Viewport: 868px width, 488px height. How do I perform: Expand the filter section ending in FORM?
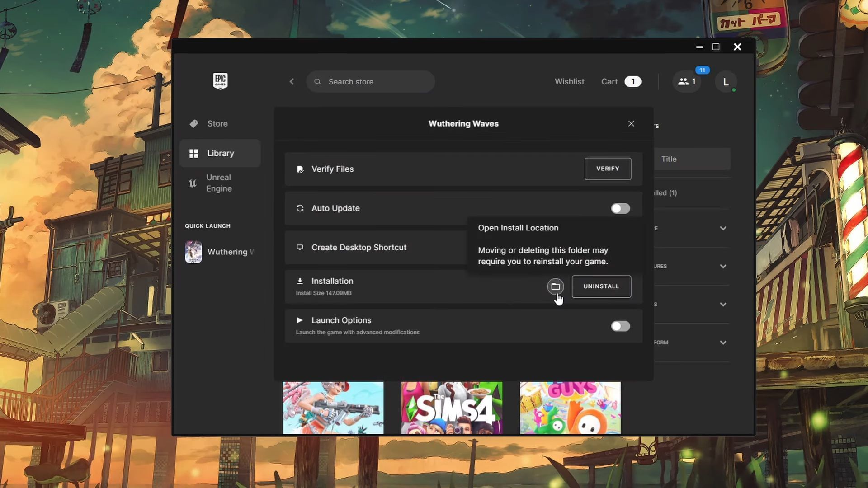[692, 343]
